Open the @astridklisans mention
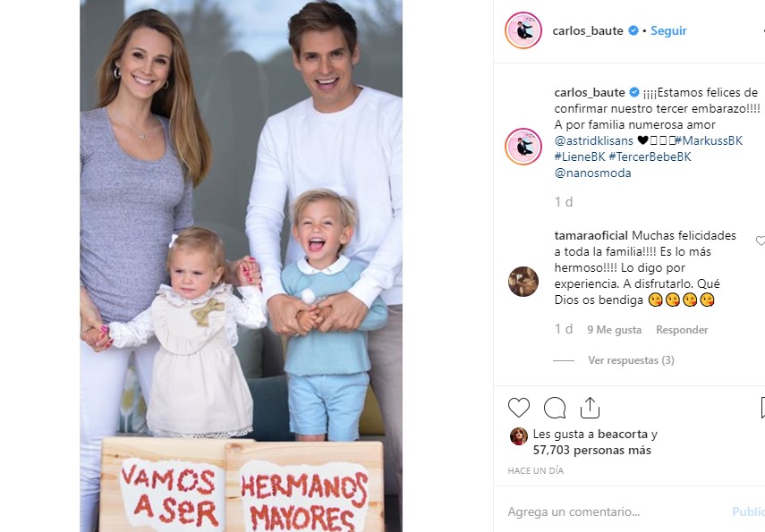This screenshot has height=532, width=765. pyautogui.click(x=594, y=141)
